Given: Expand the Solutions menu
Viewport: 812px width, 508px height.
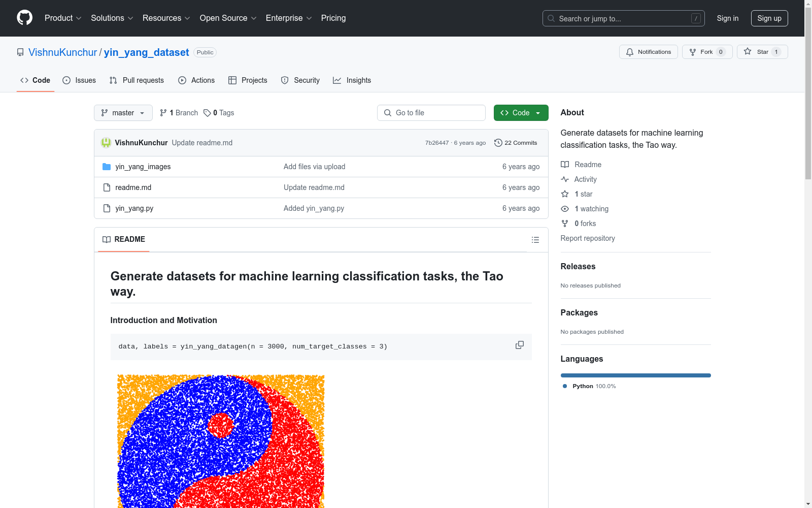Looking at the screenshot, I should coord(112,18).
